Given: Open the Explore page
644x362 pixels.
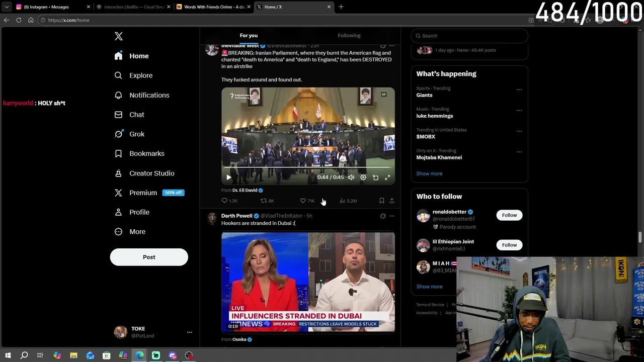Looking at the screenshot, I should (x=133, y=75).
